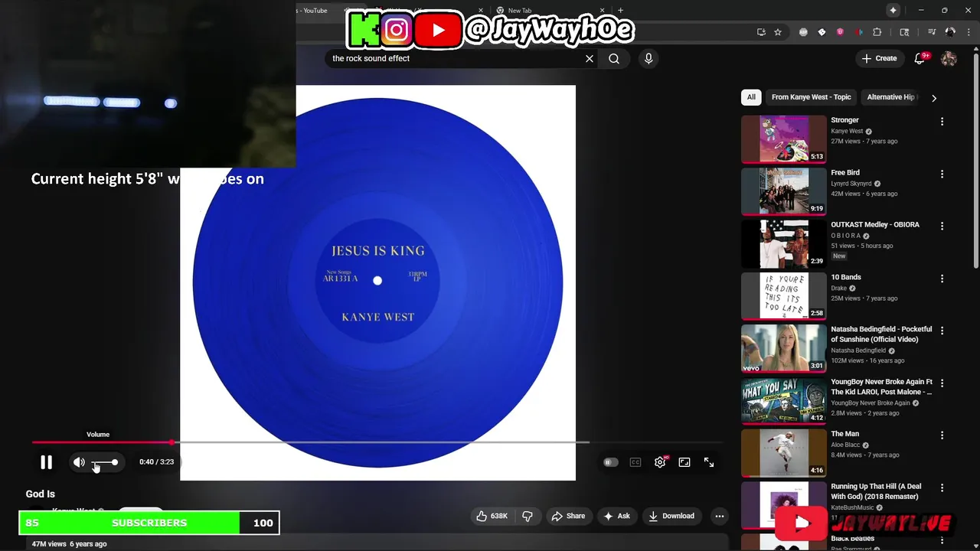Select Alternative Hip chip
Image resolution: width=980 pixels, height=551 pixels.
click(x=890, y=97)
